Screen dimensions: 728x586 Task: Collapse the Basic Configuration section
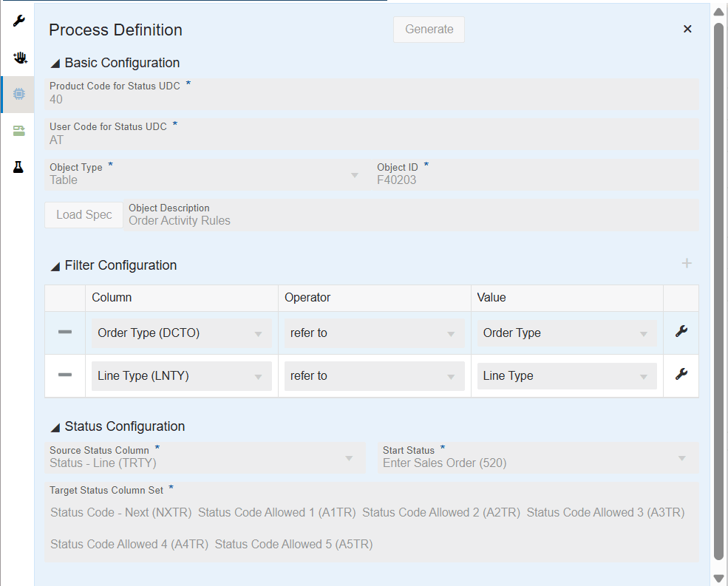[x=55, y=64]
